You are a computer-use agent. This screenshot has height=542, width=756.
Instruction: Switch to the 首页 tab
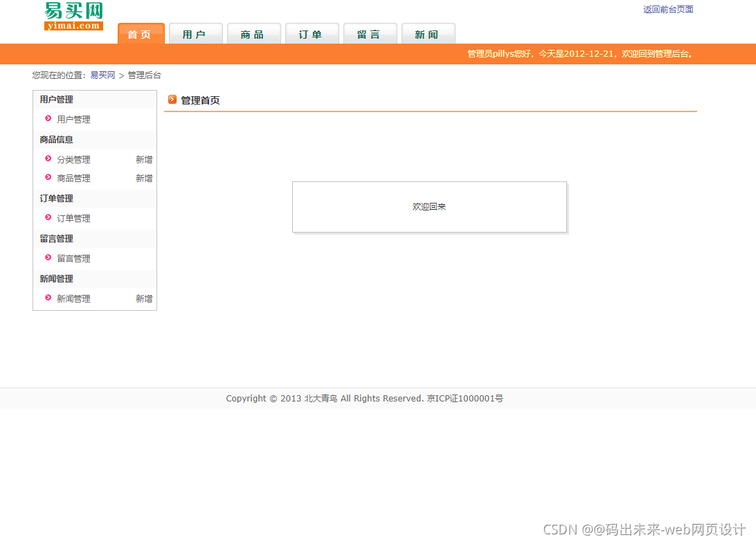(141, 34)
